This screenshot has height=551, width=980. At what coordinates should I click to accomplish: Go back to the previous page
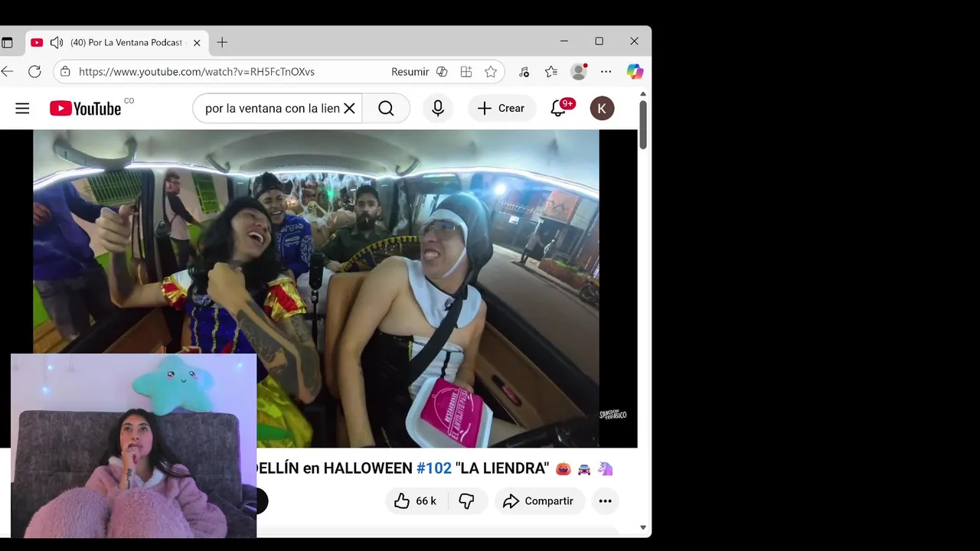pyautogui.click(x=7, y=72)
